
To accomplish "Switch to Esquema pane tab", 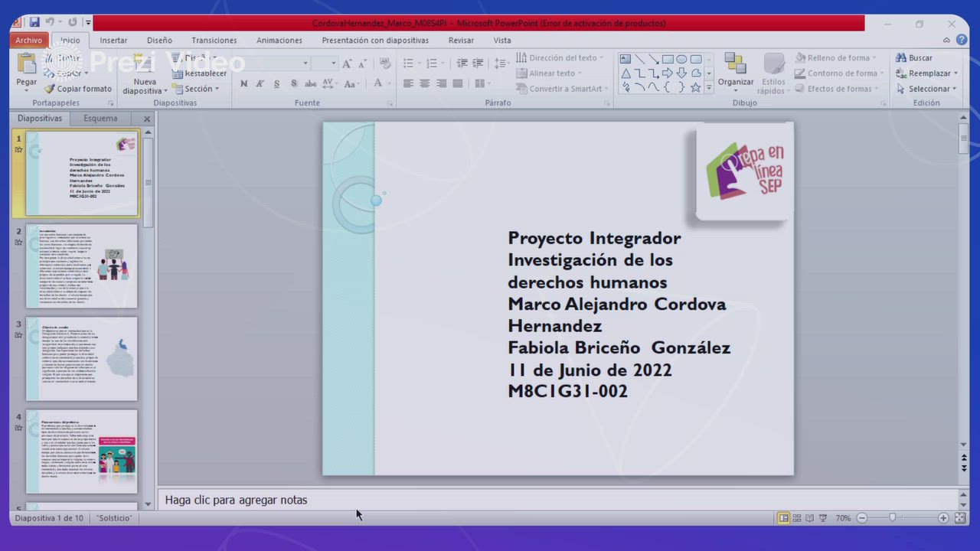I will pos(100,119).
